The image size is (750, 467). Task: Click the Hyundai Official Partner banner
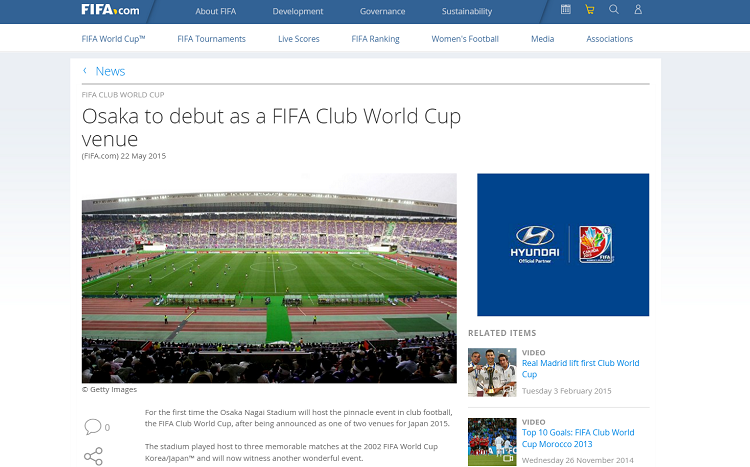(x=563, y=245)
